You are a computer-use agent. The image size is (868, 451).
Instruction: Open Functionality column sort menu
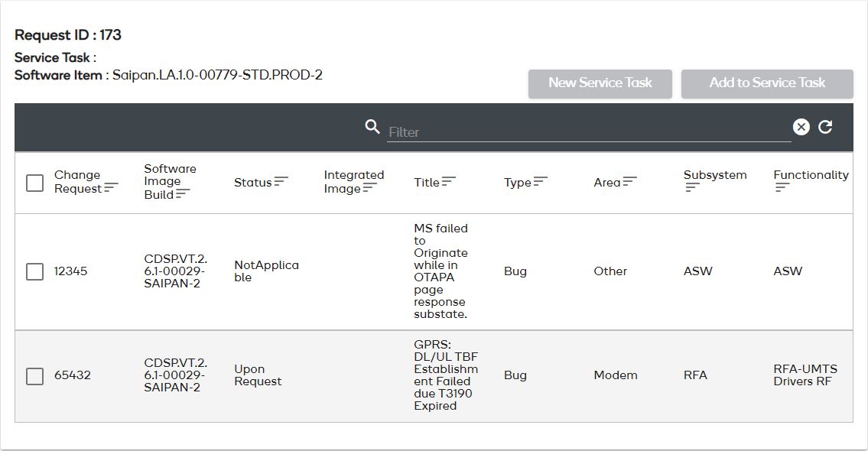tap(782, 188)
